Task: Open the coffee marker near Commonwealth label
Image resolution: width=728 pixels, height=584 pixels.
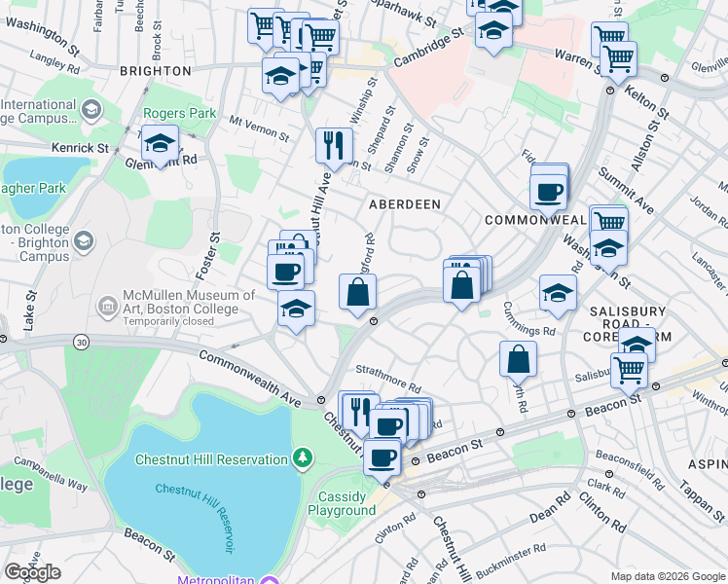Action: [548, 194]
